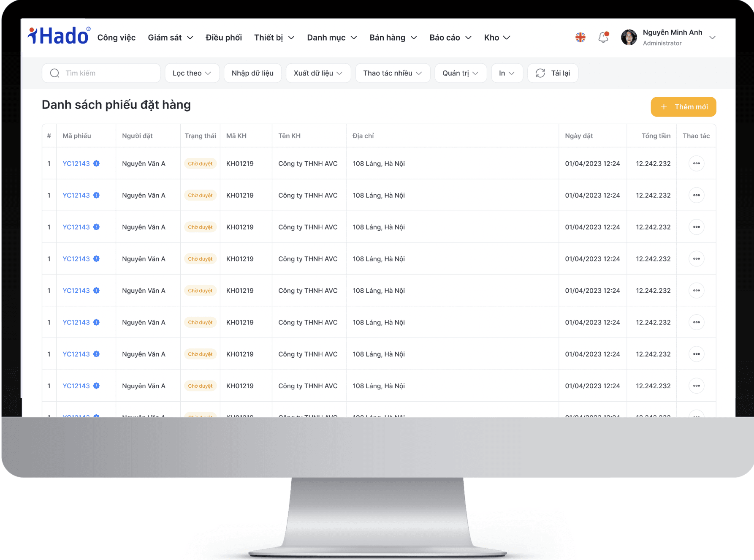Open the Thao tác nhiều dropdown
Screen dimensions: 754x560
[x=392, y=73]
